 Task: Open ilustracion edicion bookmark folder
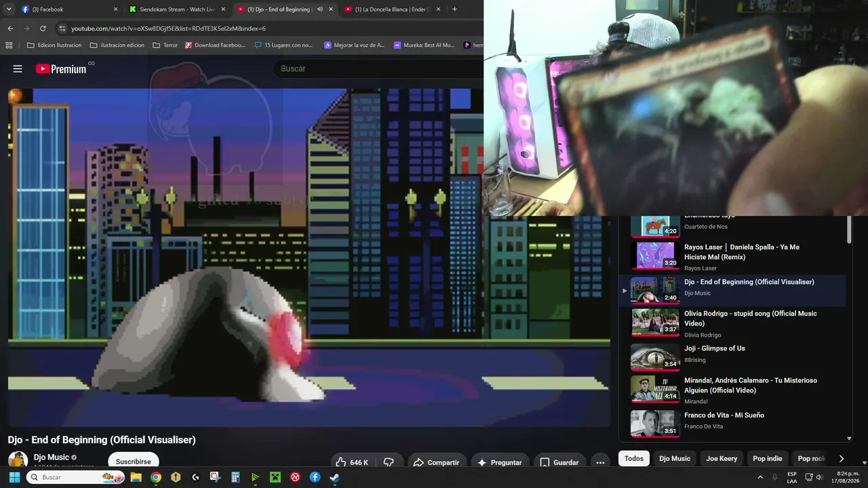point(117,45)
